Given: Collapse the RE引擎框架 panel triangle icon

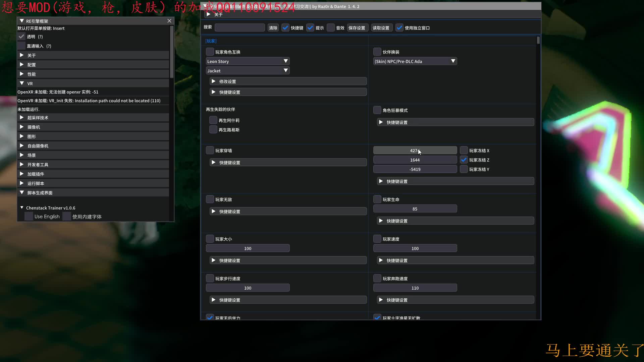Looking at the screenshot, I should tap(22, 21).
